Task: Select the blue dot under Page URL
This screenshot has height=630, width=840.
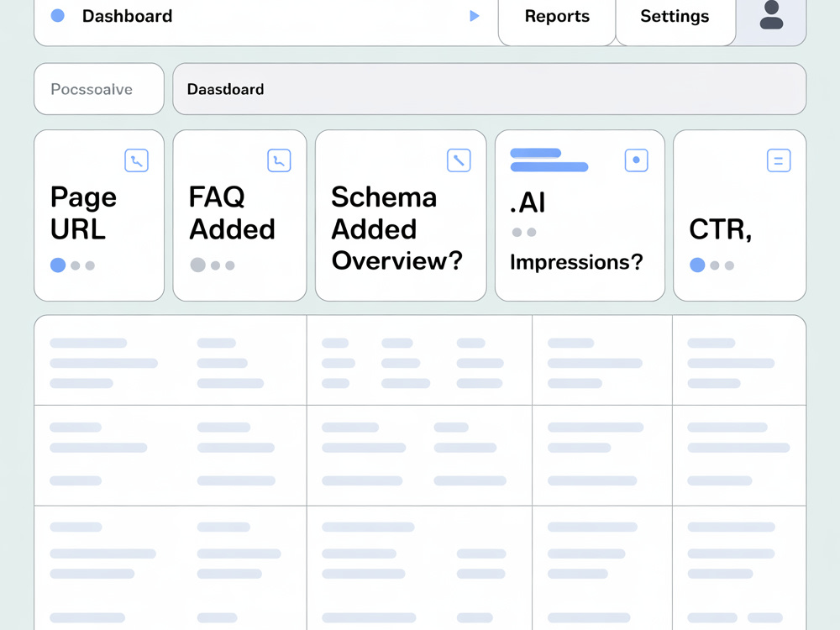Action: (58, 265)
